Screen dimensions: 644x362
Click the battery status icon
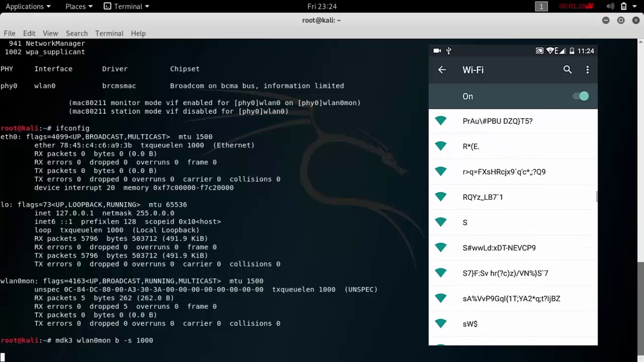tap(624, 7)
